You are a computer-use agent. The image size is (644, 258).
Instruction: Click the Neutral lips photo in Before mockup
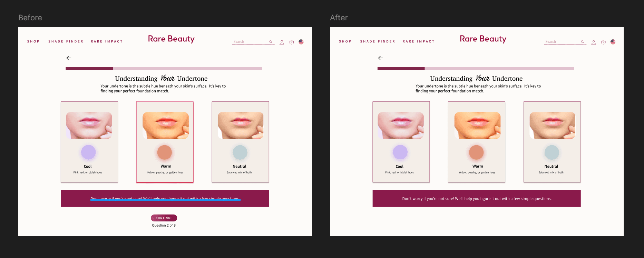click(241, 125)
